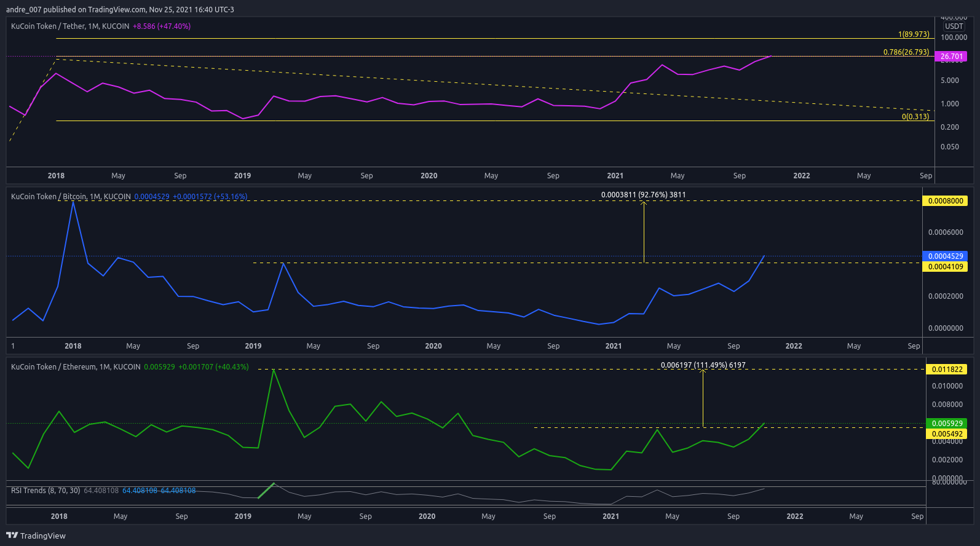Select the Fibonacci level label 1(89.973)
Viewport: 980px width, 546px height.
tap(914, 34)
